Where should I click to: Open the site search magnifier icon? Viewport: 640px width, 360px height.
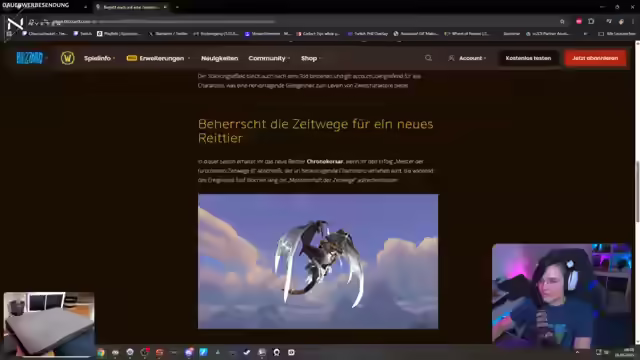[x=428, y=58]
